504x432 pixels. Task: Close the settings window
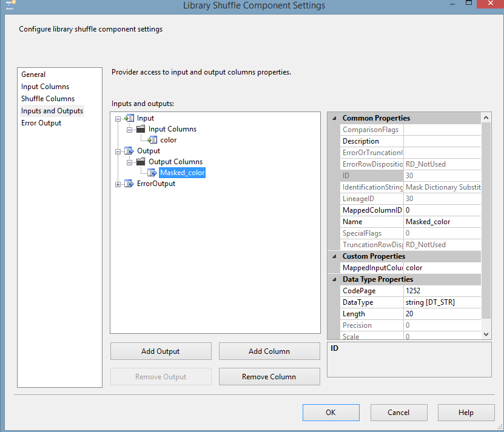point(491,4)
